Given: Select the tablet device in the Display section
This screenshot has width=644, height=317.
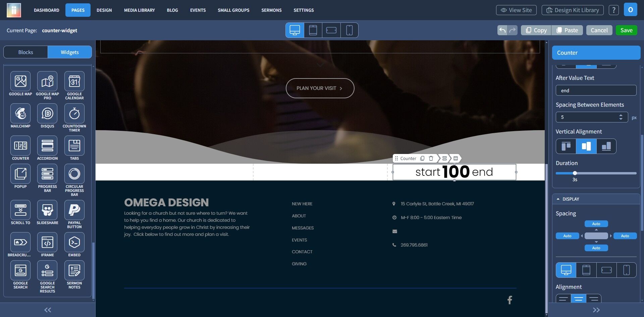Looking at the screenshot, I should 586,270.
